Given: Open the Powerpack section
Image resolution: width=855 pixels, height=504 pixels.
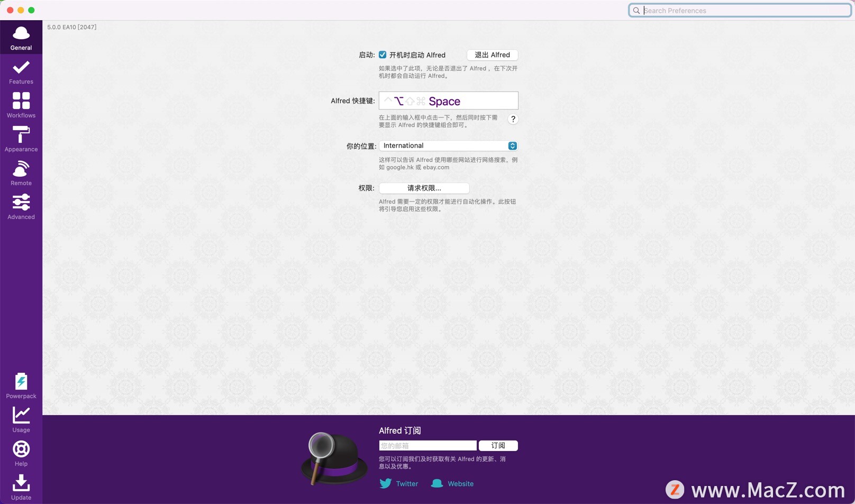Looking at the screenshot, I should click(x=21, y=386).
